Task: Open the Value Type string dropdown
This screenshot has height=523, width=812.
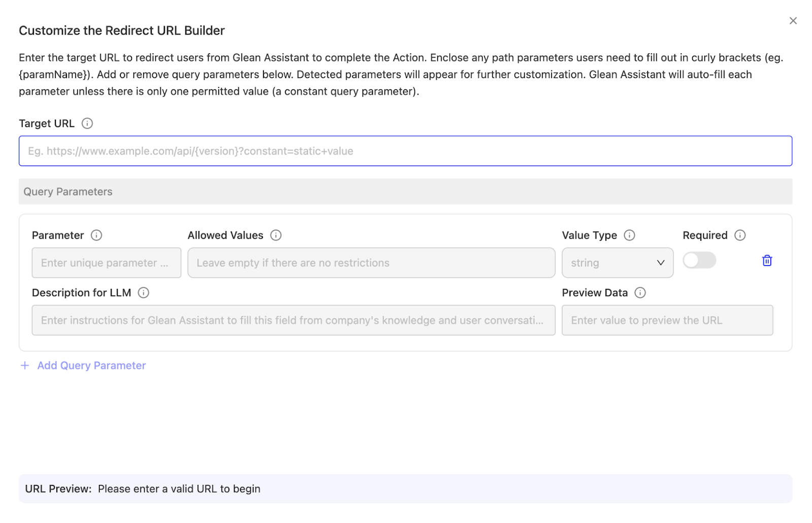Action: point(618,263)
